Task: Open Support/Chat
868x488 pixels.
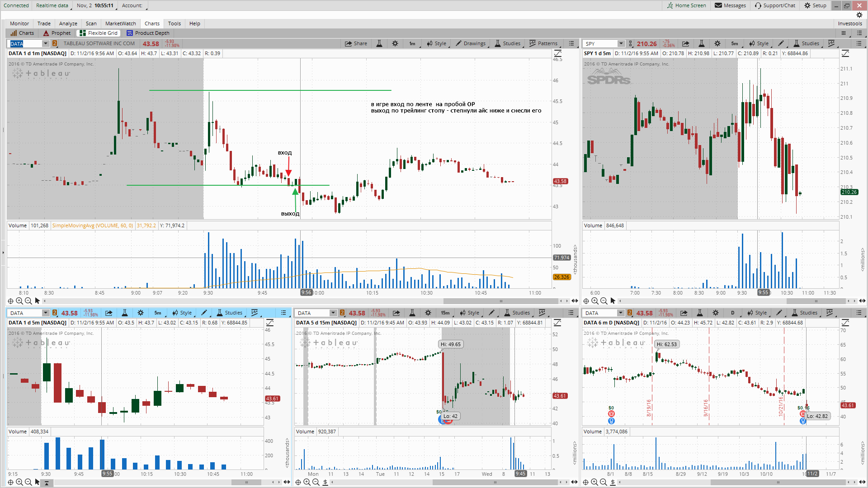Action: (775, 5)
